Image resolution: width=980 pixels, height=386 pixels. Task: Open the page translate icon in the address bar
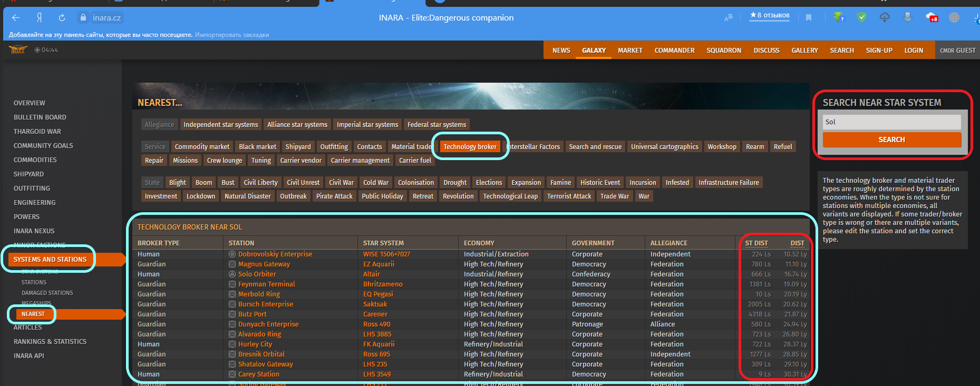pyautogui.click(x=729, y=18)
